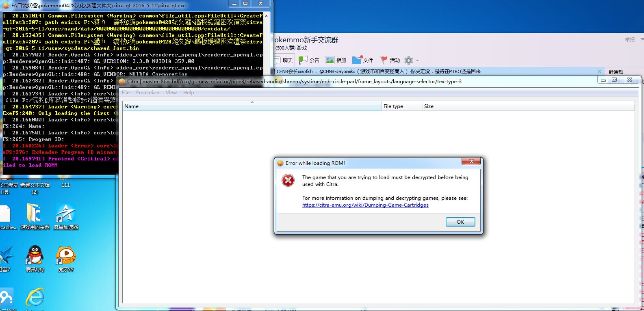Close the citra-qt.exe console window
This screenshot has width=644, height=311.
pyautogui.click(x=260, y=3)
